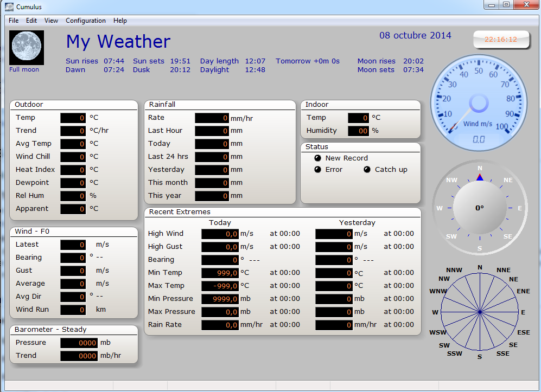This screenshot has width=541, height=392.
Task: Click the date 08 octubre 2014
Action: 415,36
